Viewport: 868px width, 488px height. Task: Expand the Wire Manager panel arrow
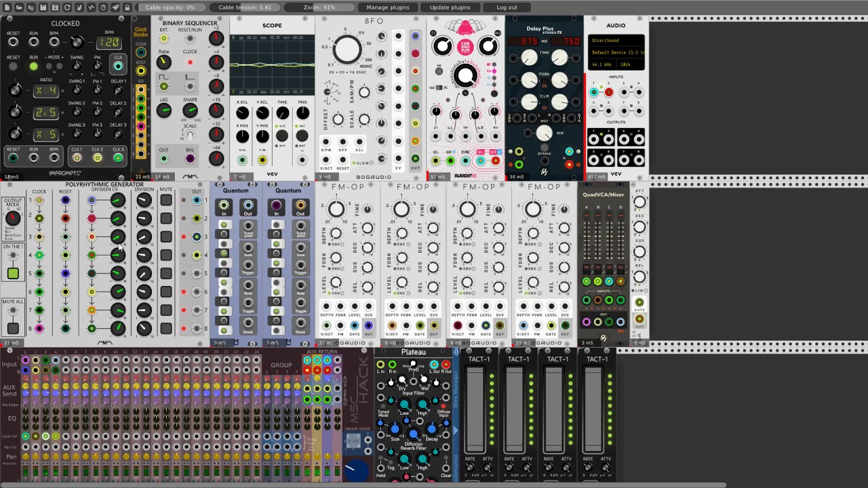pos(456,429)
